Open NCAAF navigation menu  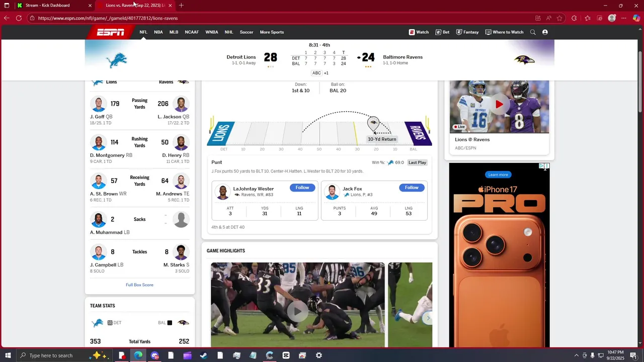(192, 32)
